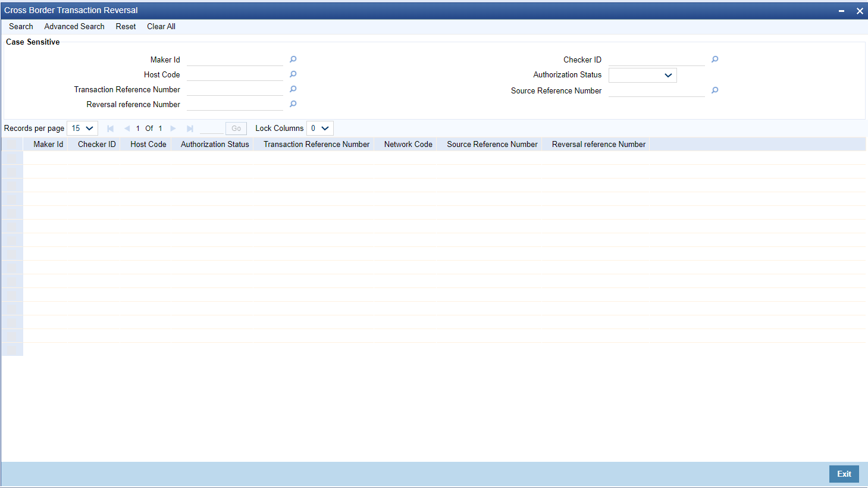Minimize the Cross Border Transaction Reversal window

click(842, 11)
